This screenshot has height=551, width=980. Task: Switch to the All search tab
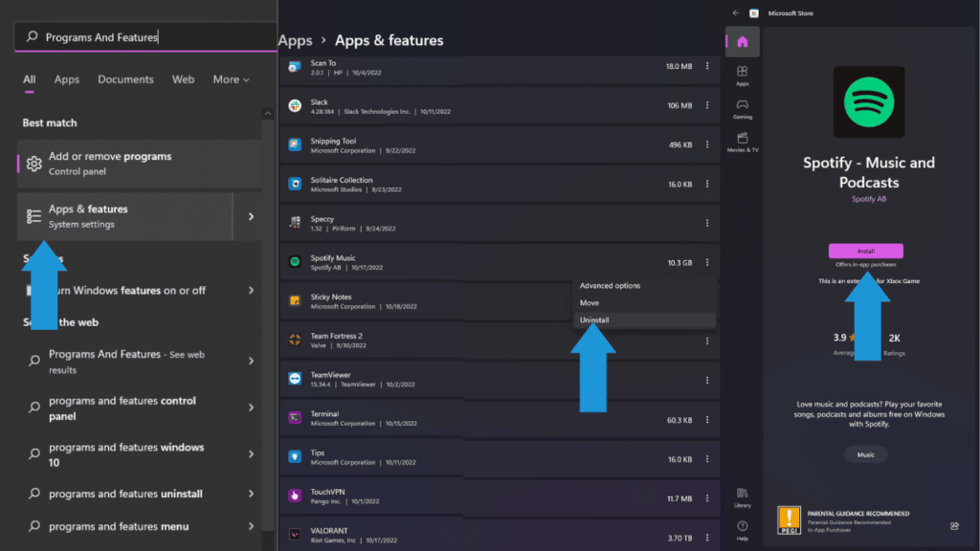point(30,79)
